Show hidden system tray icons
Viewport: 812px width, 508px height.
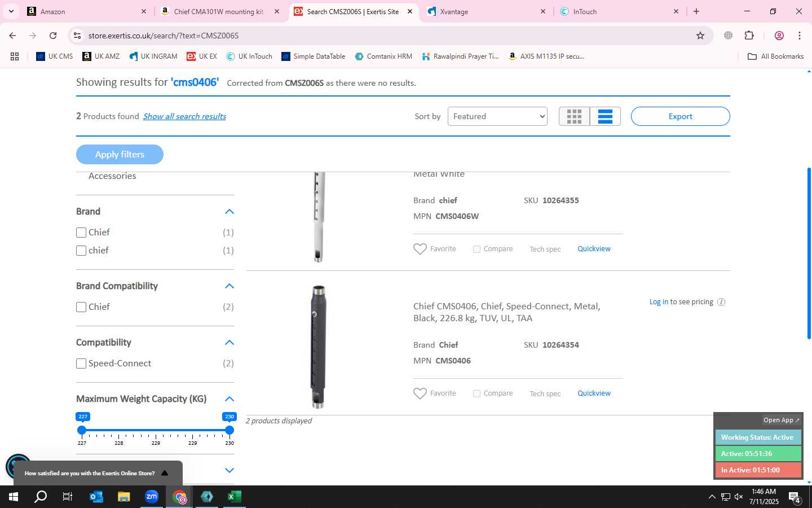point(712,497)
